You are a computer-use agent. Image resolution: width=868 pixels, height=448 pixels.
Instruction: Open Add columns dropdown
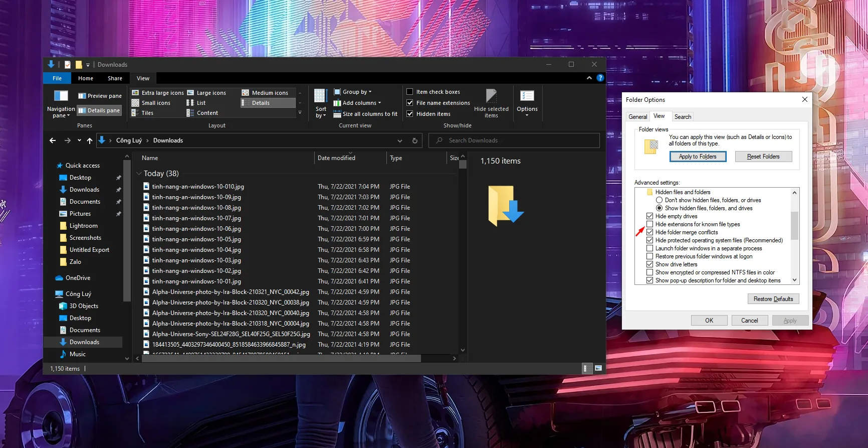357,103
